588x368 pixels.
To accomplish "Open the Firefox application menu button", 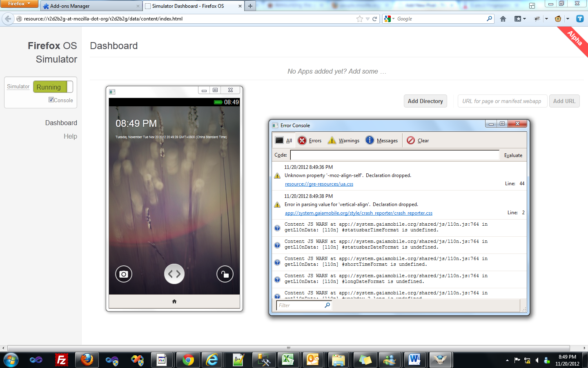I will [19, 4].
